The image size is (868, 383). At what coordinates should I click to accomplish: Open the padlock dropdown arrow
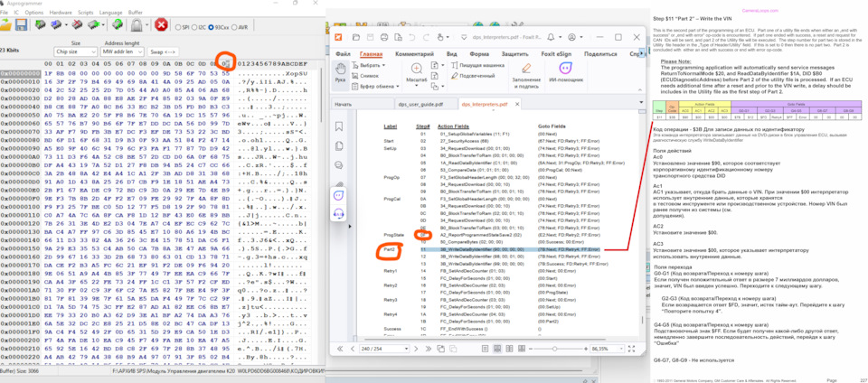coord(146,25)
